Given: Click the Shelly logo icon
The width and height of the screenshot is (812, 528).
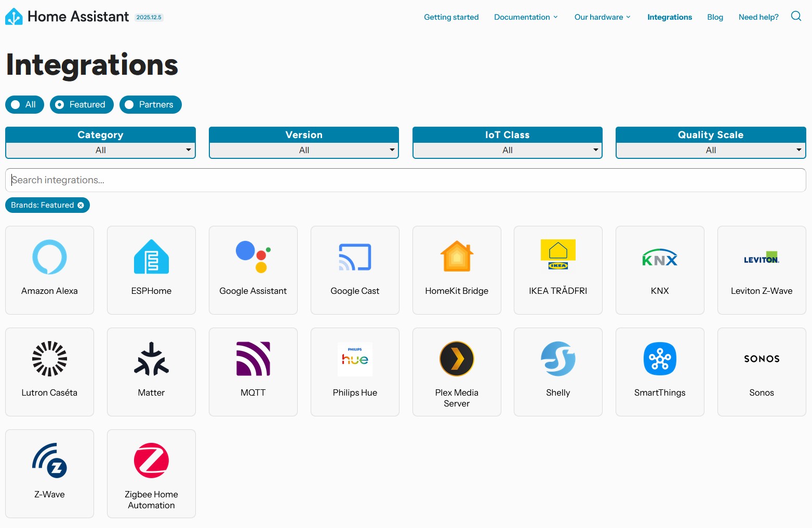Looking at the screenshot, I should (558, 358).
